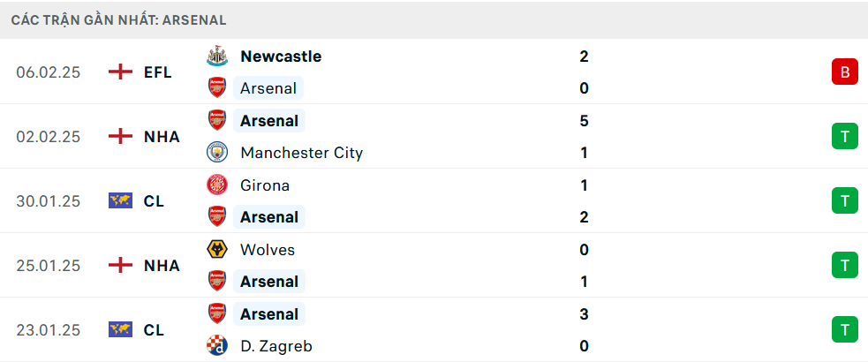Open the Girona team link
Image resolution: width=868 pixels, height=362 pixels.
[x=265, y=185]
